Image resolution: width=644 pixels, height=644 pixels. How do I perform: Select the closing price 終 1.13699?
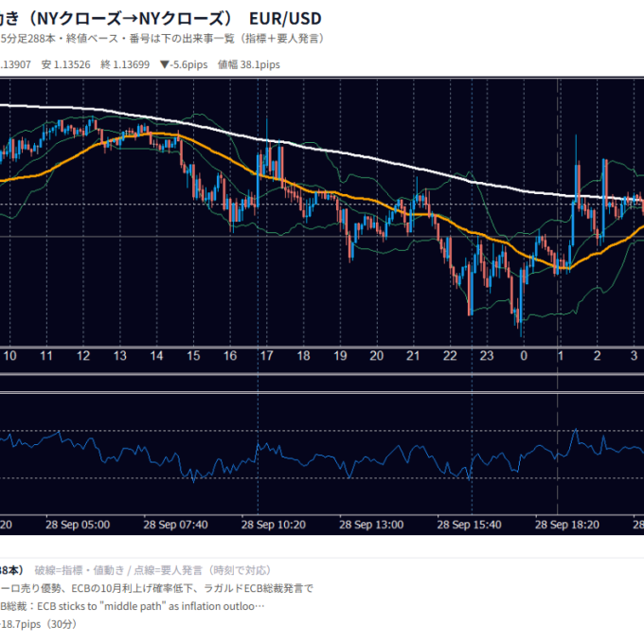[125, 64]
